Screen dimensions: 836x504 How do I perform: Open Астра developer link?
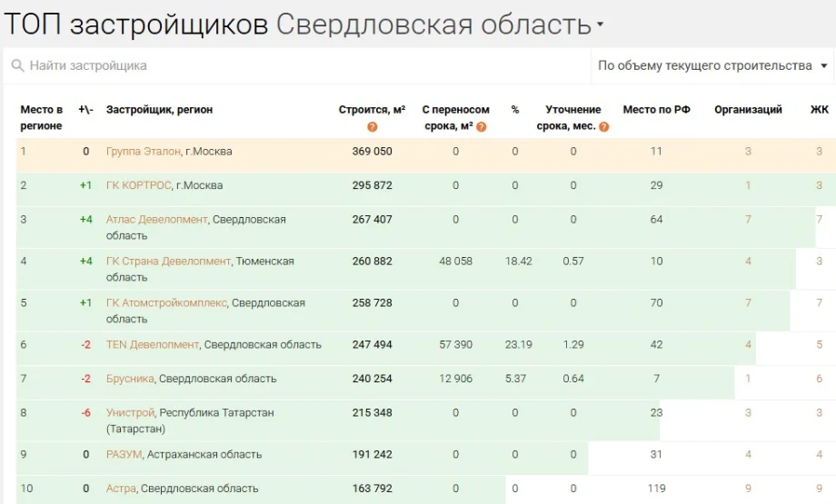point(121,489)
